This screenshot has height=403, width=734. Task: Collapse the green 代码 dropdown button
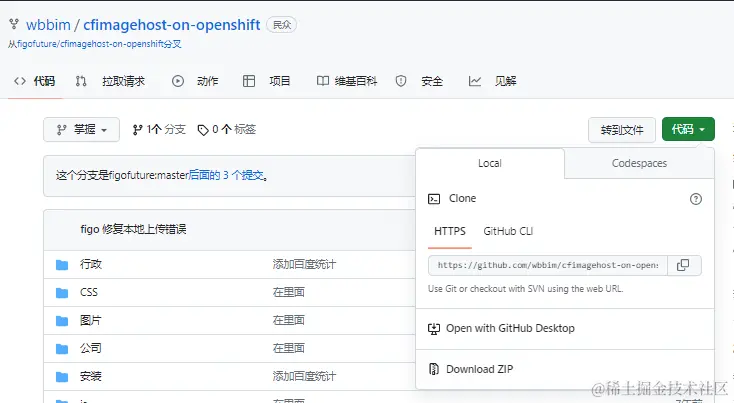(x=688, y=129)
